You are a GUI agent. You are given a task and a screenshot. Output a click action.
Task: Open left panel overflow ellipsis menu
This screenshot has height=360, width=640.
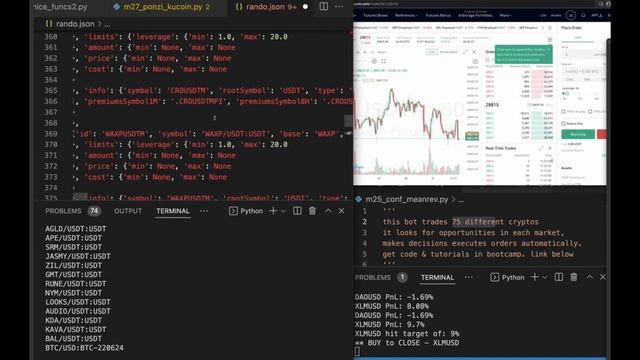(x=204, y=211)
